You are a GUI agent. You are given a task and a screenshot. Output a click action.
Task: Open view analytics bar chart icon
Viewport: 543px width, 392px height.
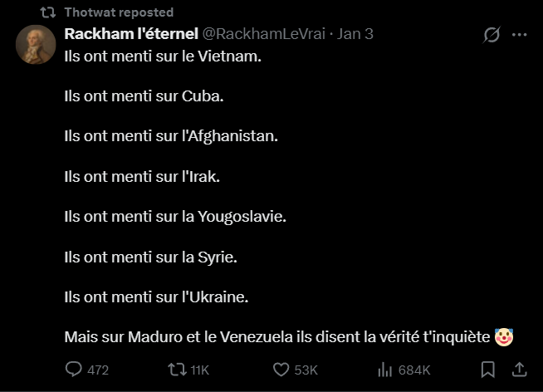pyautogui.click(x=385, y=370)
